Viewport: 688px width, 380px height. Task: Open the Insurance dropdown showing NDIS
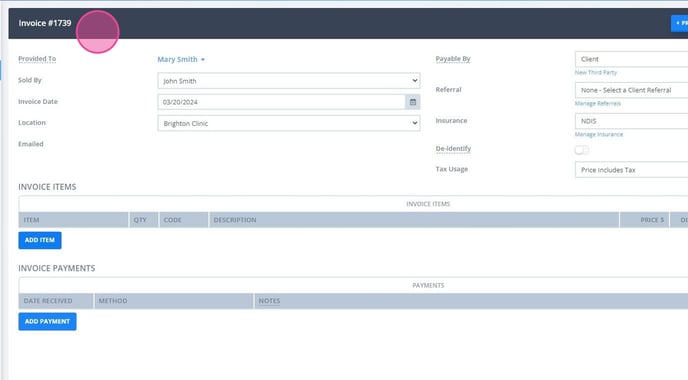[x=631, y=121]
